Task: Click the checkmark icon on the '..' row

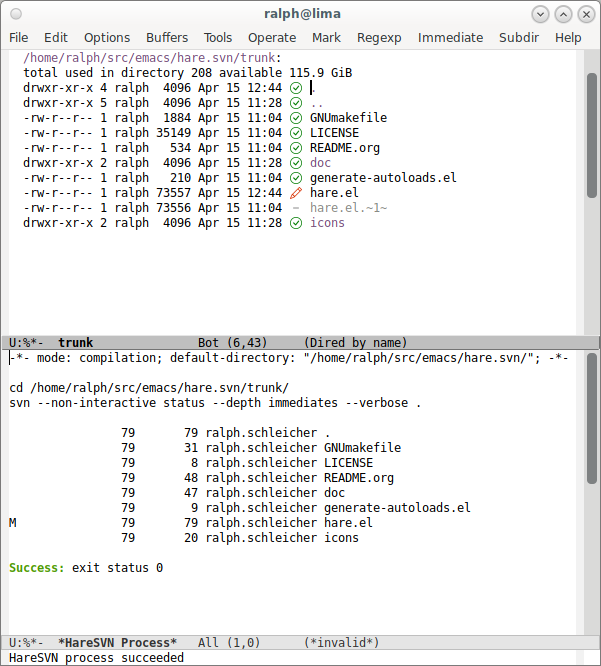Action: click(x=296, y=103)
